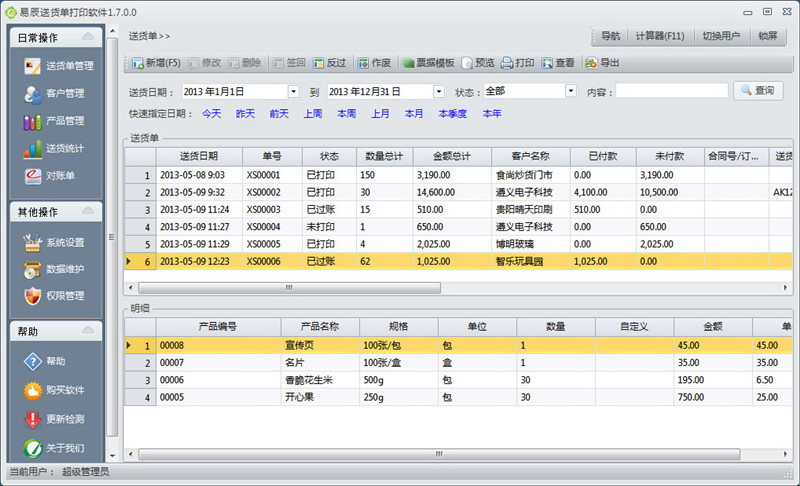Open 预览 print preview
The image size is (800, 486).
pyautogui.click(x=477, y=62)
